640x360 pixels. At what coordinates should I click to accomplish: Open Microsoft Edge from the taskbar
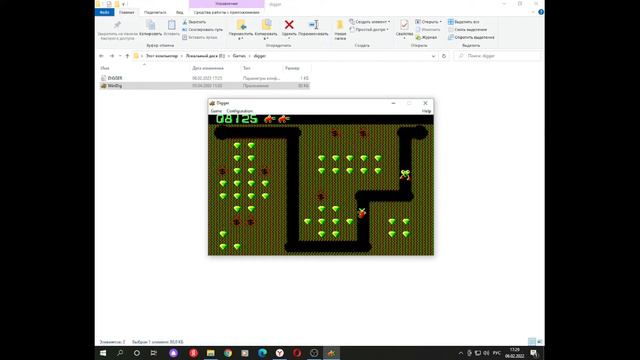262,353
